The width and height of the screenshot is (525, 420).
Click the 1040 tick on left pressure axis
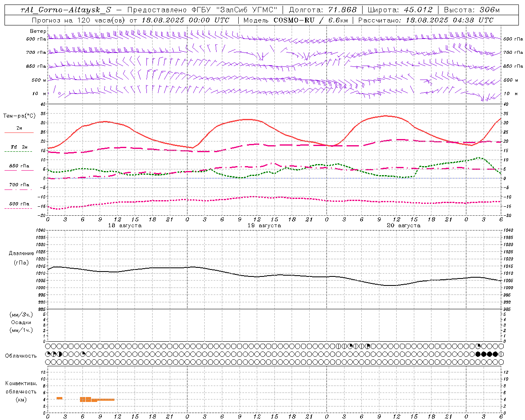[41, 231]
